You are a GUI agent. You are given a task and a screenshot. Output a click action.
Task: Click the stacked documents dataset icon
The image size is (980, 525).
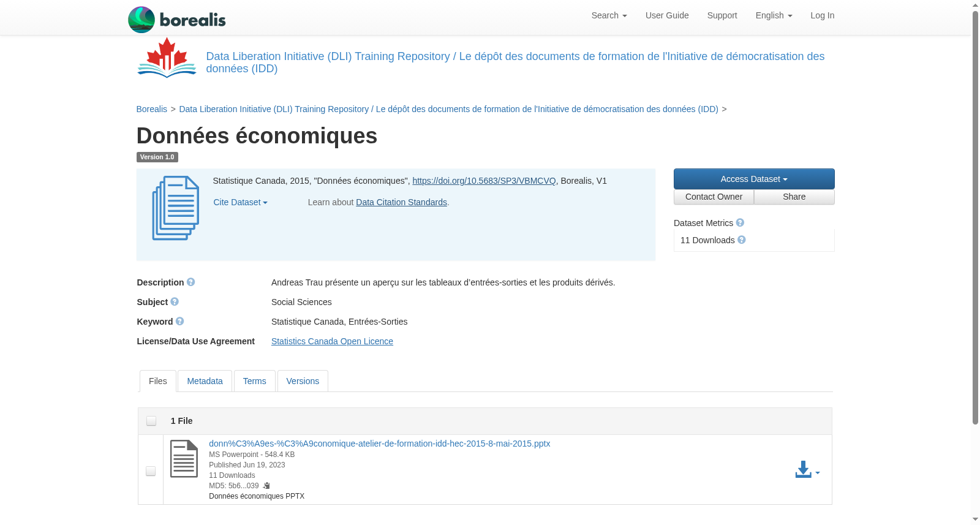point(176,208)
